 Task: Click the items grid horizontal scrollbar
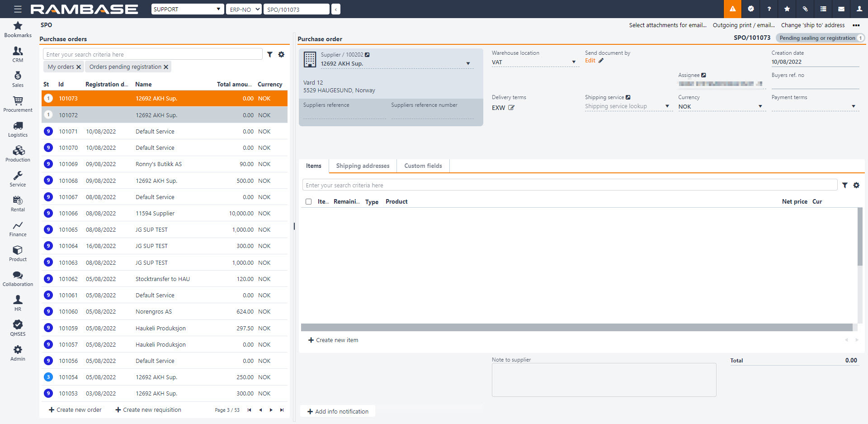pyautogui.click(x=576, y=327)
